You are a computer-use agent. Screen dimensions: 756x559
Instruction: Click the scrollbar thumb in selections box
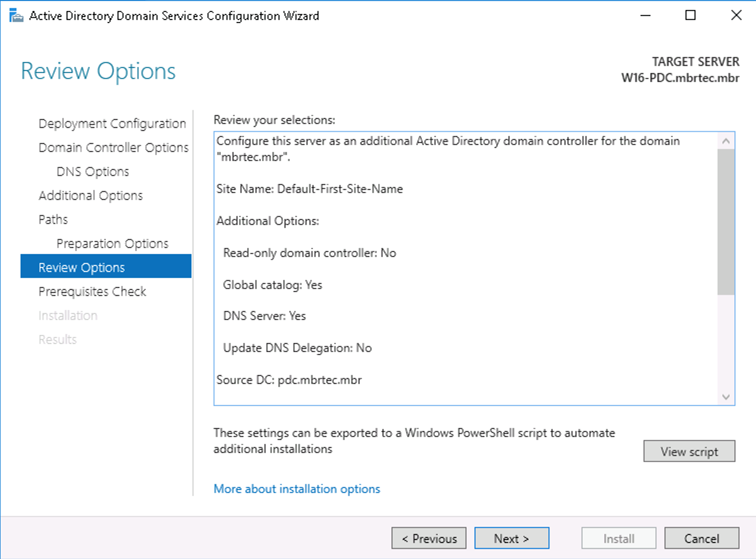pos(726,221)
